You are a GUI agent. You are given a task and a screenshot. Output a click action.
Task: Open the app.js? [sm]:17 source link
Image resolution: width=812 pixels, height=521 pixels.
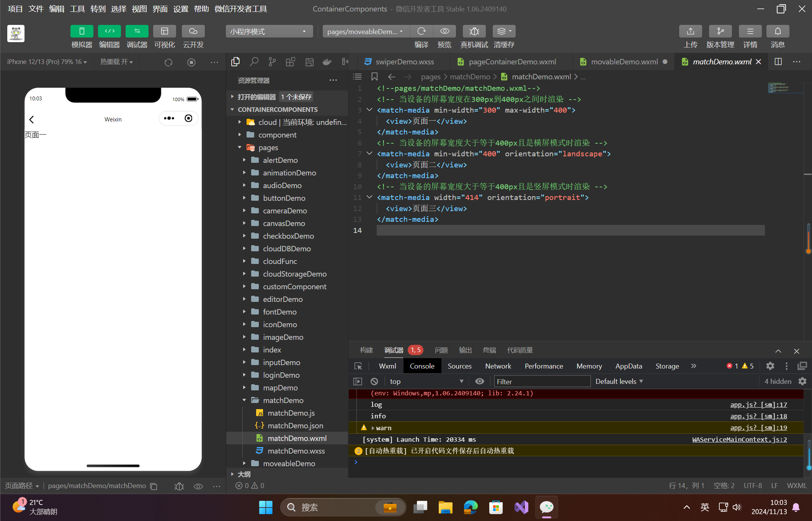pos(758,405)
